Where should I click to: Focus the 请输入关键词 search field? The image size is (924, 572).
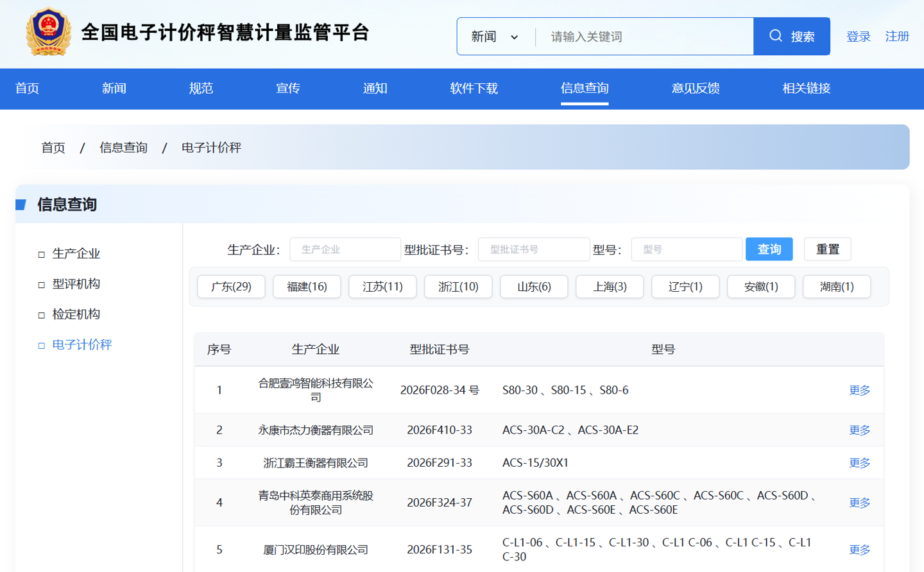[x=644, y=37]
